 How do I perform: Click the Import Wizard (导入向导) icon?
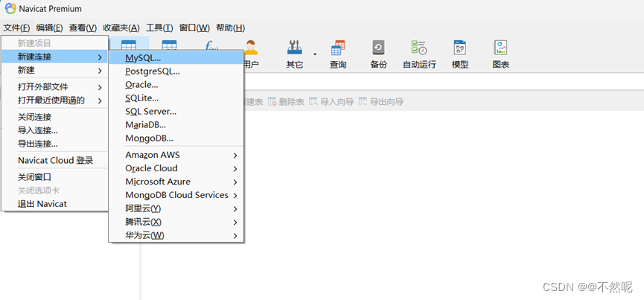click(313, 101)
